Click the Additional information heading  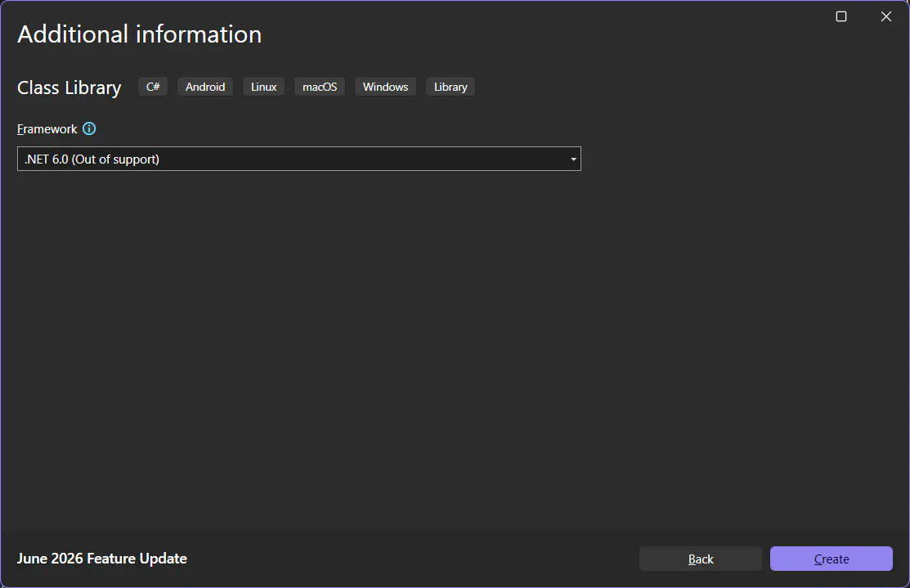139,34
